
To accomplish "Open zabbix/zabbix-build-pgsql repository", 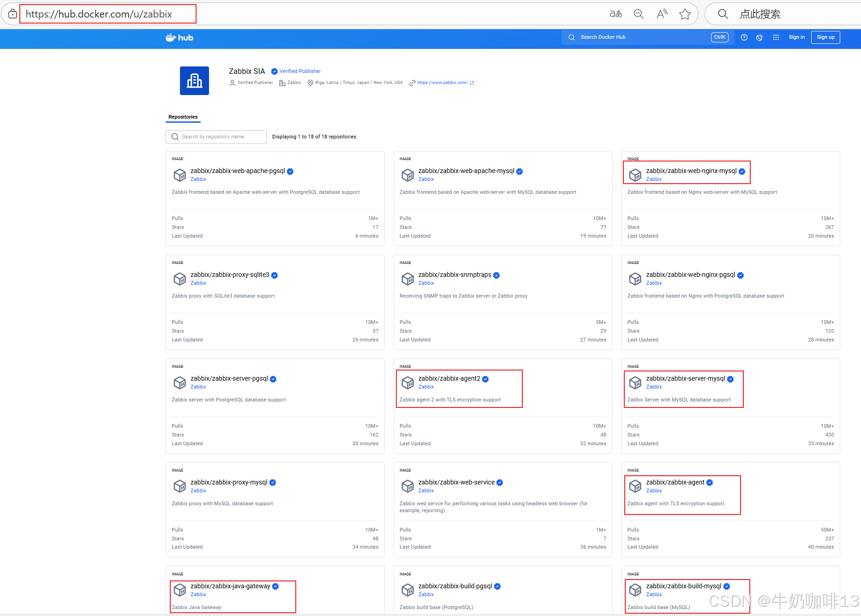I will [455, 586].
